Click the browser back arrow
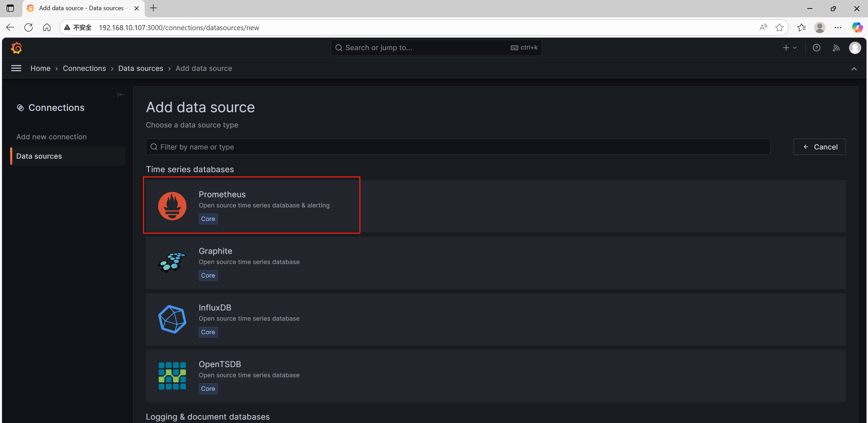Screen dimensions: 868x423 coord(10,27)
